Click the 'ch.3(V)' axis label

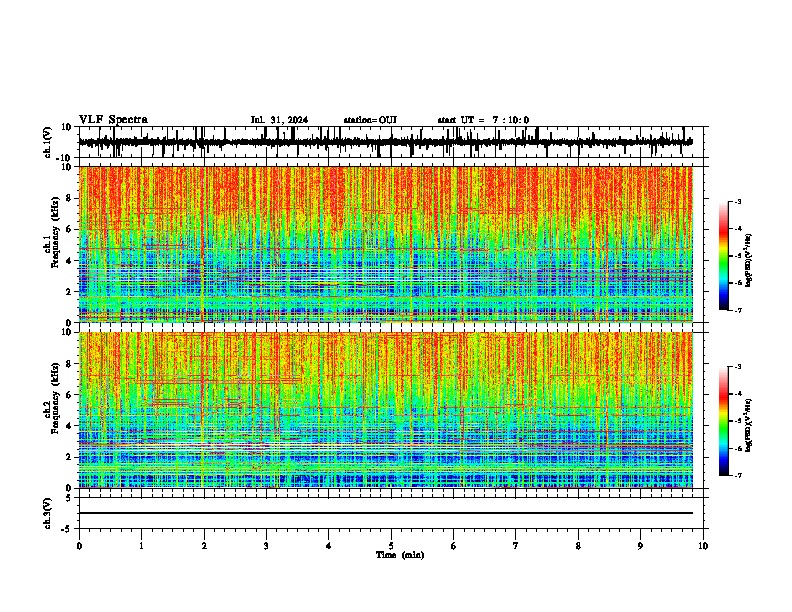48,513
